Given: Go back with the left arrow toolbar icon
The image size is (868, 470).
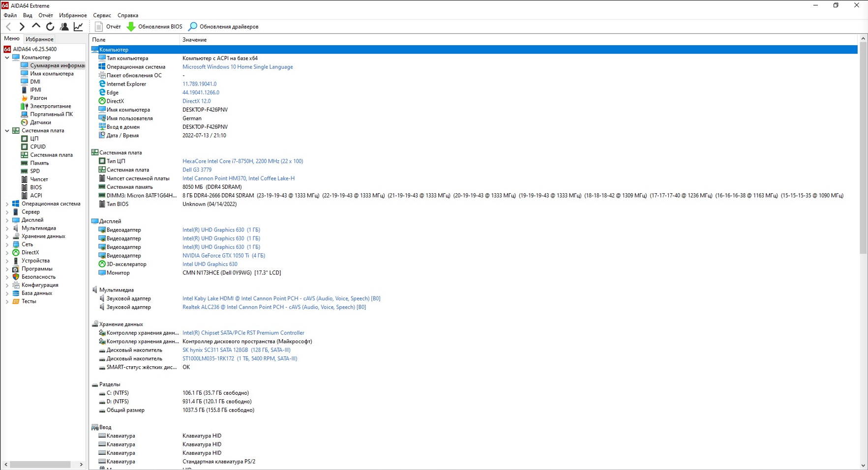Looking at the screenshot, I should point(8,27).
